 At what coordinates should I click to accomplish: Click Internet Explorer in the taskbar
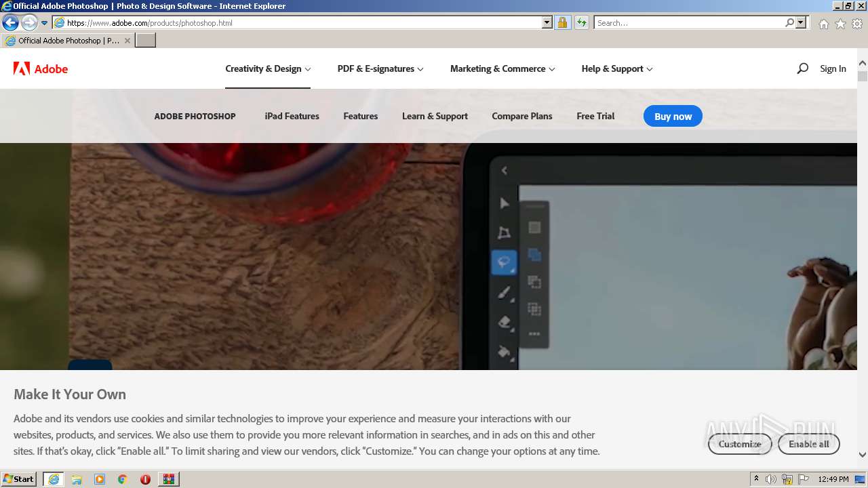(x=54, y=479)
